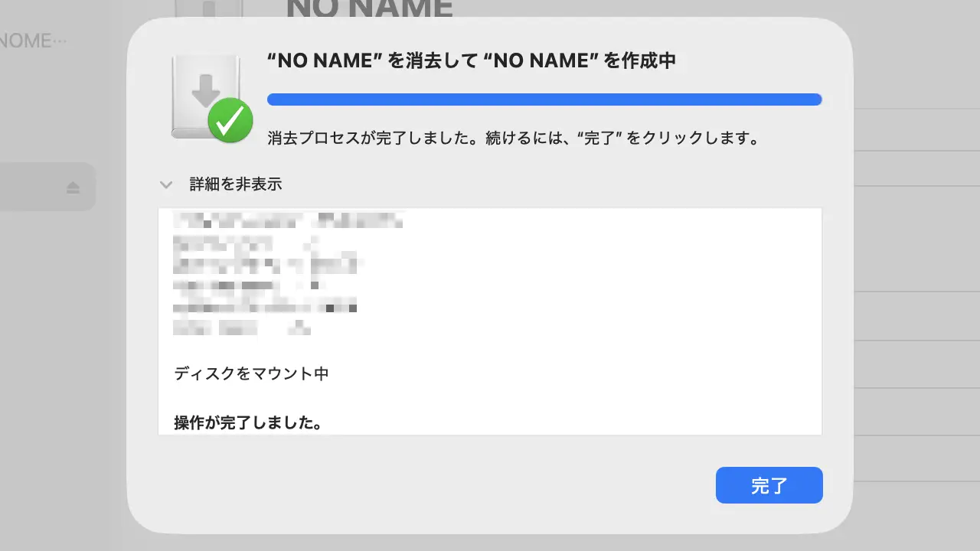
Task: Click the 詳細を非表示 label
Action: tap(236, 184)
